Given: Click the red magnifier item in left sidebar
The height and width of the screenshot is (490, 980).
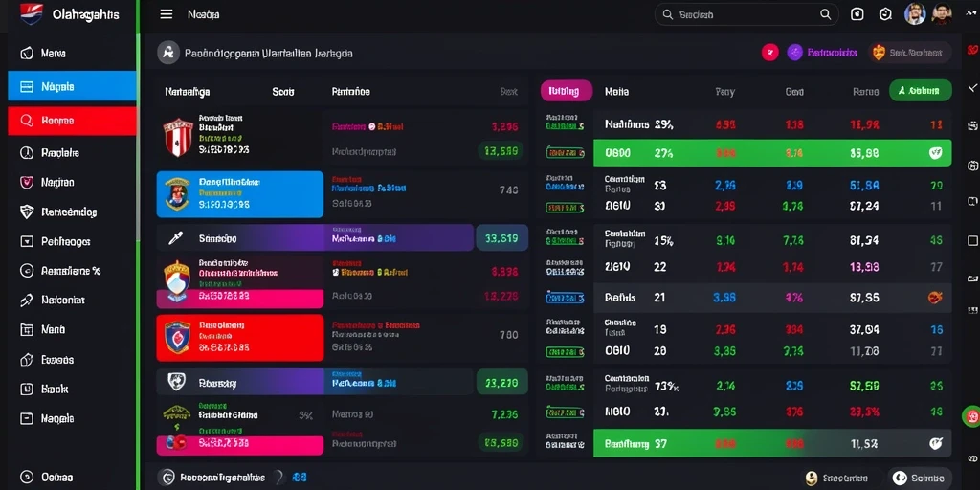Looking at the screenshot, I should tap(72, 121).
